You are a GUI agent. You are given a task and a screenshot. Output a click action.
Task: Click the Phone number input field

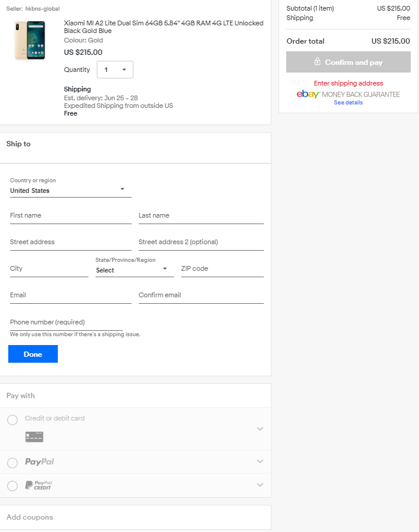66,323
